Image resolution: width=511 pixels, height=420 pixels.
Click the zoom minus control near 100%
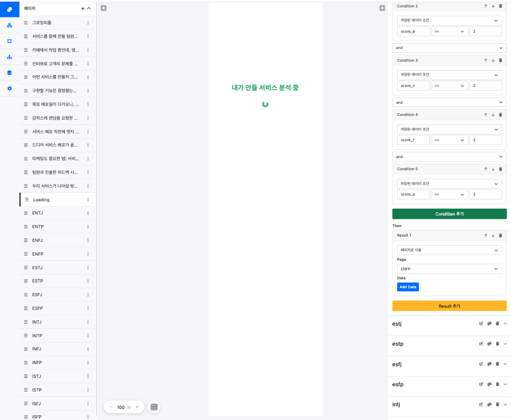click(111, 407)
